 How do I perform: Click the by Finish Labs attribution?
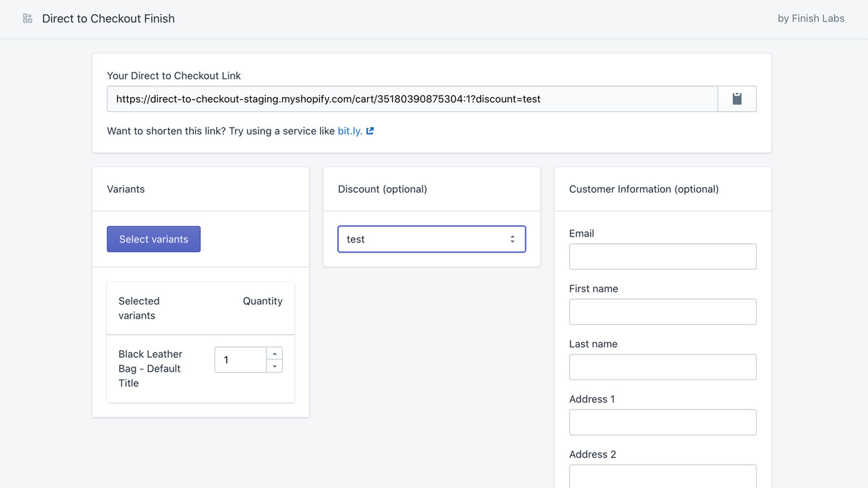(811, 18)
